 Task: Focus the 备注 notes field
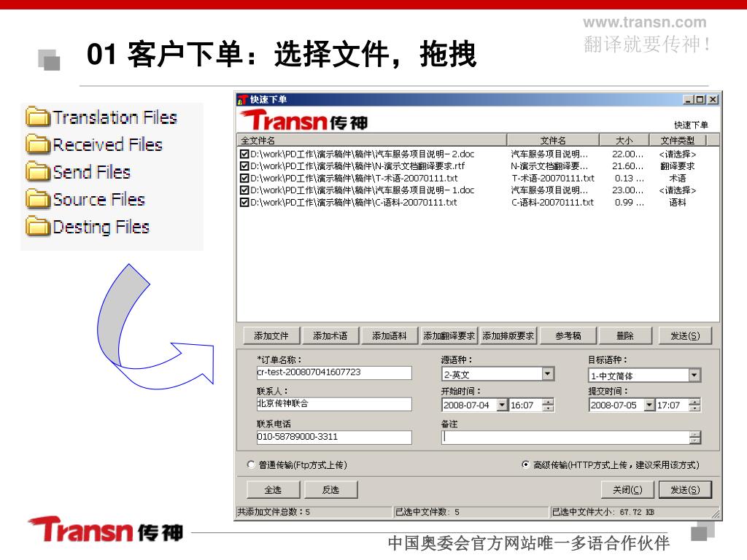tap(565, 437)
